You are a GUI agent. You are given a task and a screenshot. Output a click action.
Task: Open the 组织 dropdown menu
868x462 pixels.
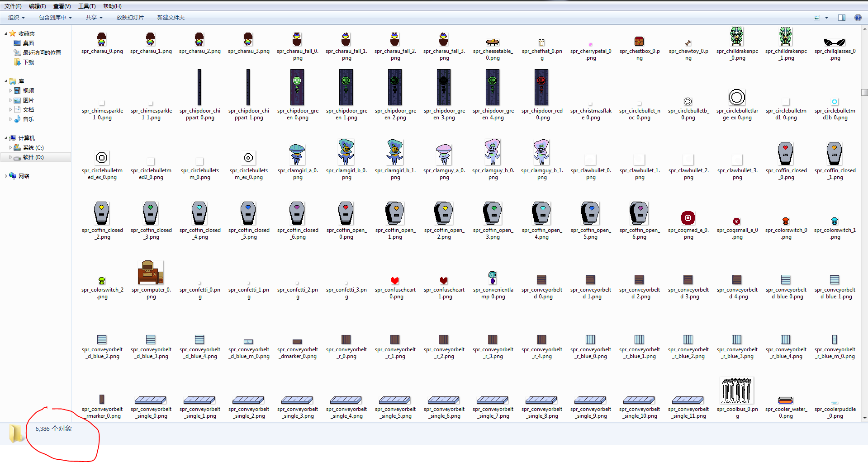coord(17,18)
